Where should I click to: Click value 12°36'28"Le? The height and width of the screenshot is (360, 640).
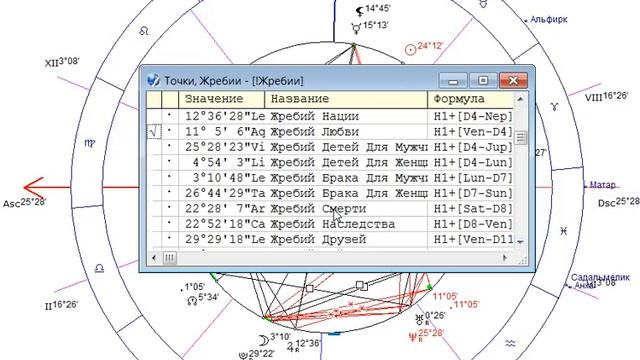tap(225, 116)
